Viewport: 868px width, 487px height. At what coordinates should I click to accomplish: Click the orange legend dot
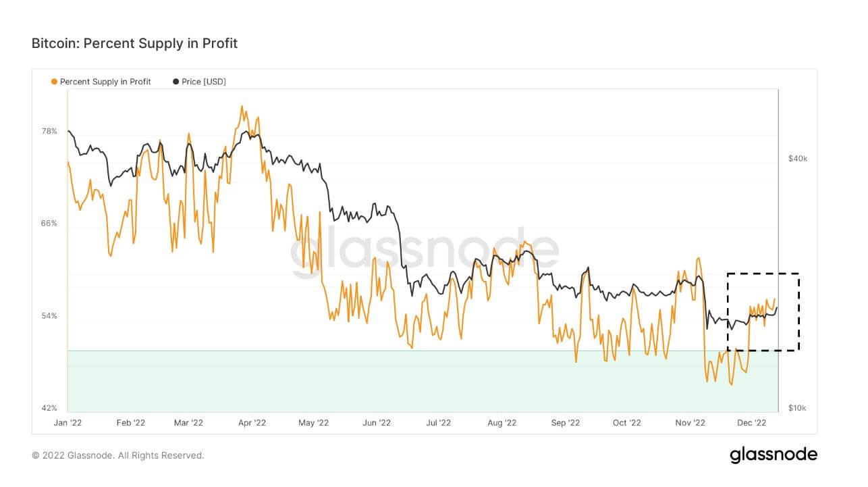[x=54, y=82]
